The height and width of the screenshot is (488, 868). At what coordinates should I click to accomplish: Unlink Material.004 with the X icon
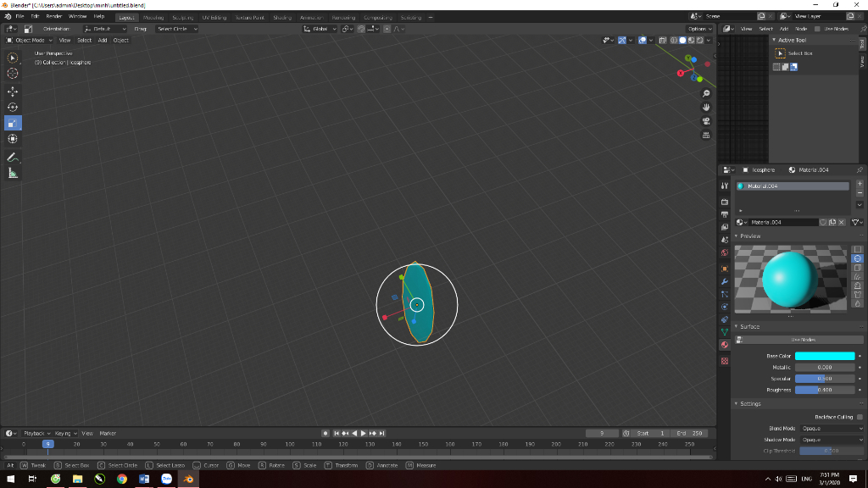(842, 223)
